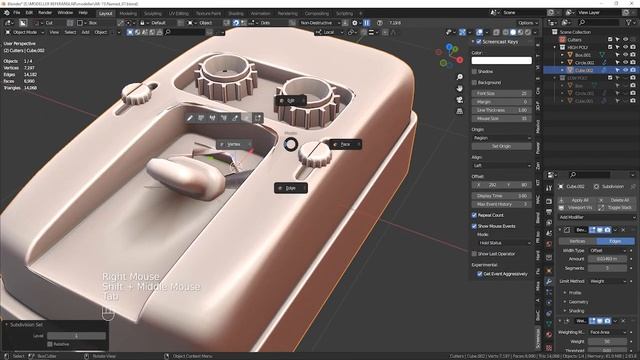Click the viewport zoom magnifier icon

click(460, 77)
